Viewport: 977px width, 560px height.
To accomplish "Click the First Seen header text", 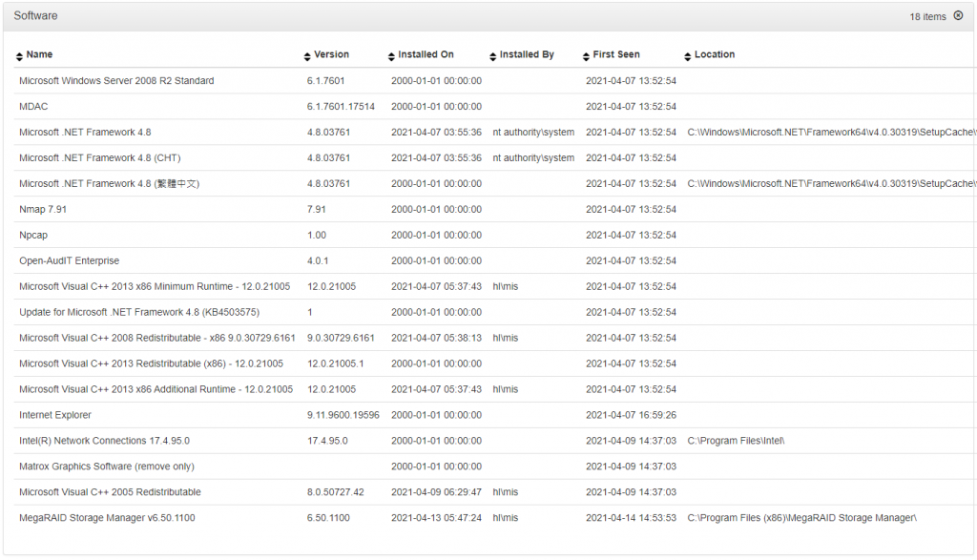I will tap(616, 54).
